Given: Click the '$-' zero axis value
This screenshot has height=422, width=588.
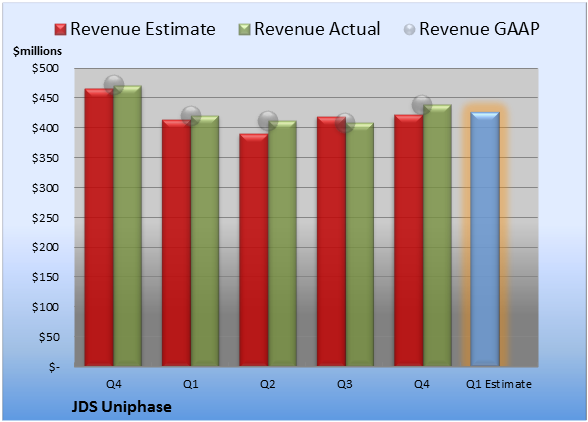Looking at the screenshot, I should tap(54, 367).
